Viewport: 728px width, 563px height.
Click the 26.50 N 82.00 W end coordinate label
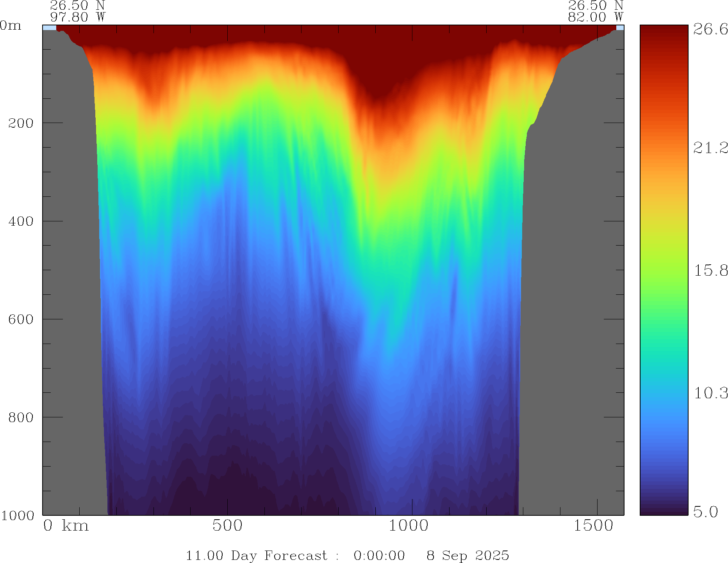click(x=595, y=11)
